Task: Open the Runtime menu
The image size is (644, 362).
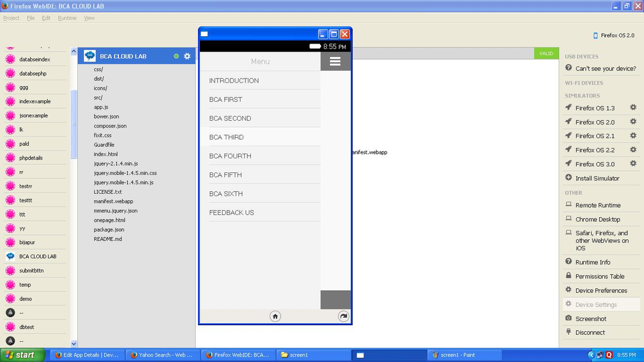Action: pyautogui.click(x=67, y=18)
